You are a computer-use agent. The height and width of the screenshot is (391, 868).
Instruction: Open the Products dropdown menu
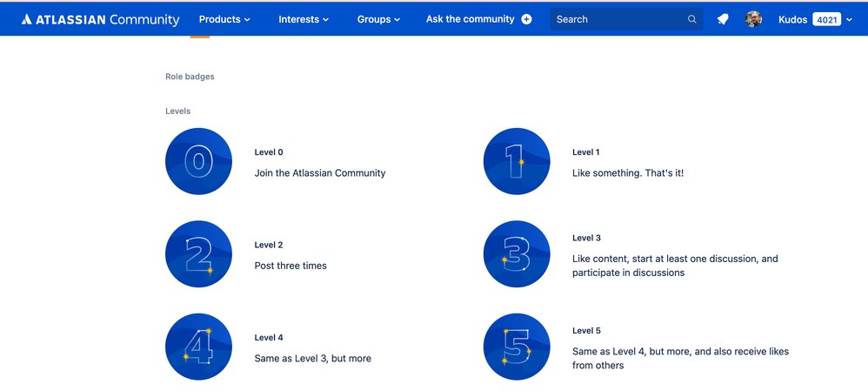224,19
